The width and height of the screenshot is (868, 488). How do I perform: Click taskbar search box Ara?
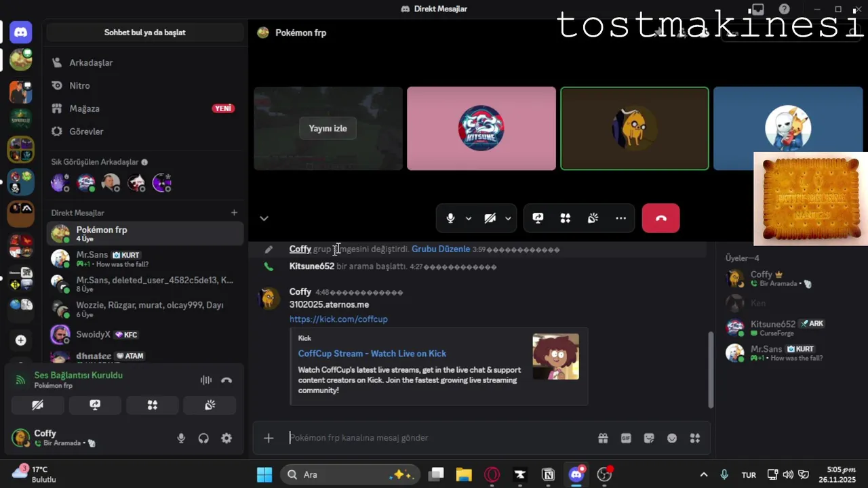click(350, 474)
